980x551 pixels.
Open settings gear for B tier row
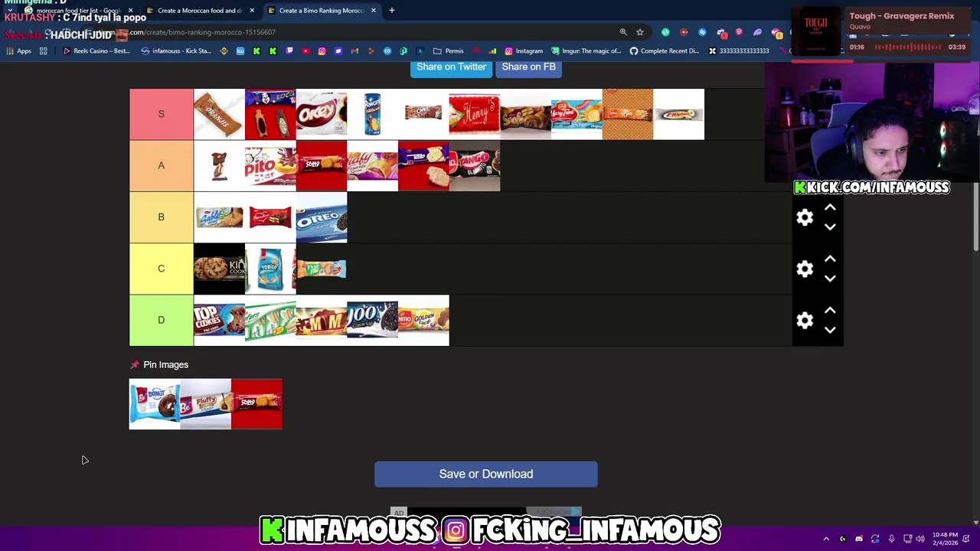tap(805, 217)
